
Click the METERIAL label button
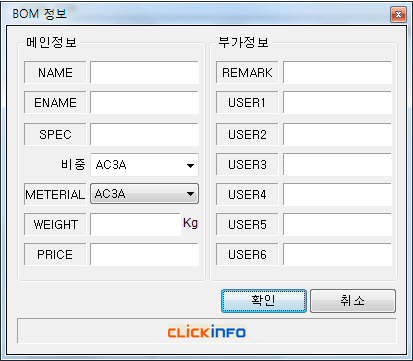coord(55,194)
